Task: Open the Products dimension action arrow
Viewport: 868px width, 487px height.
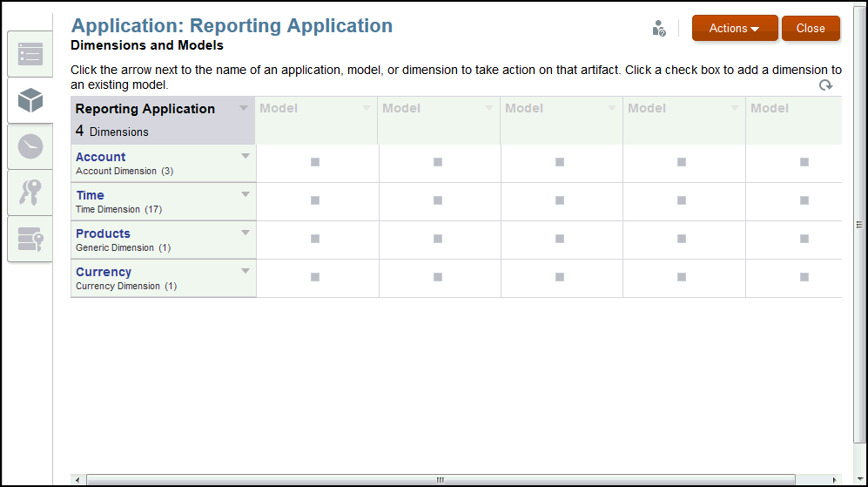Action: 246,233
